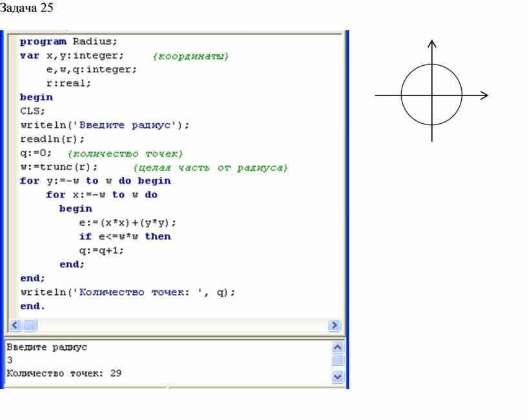Viewport: 527px width, 420px height.
Task: Click the final 'end.' keyword
Action: pyautogui.click(x=32, y=306)
